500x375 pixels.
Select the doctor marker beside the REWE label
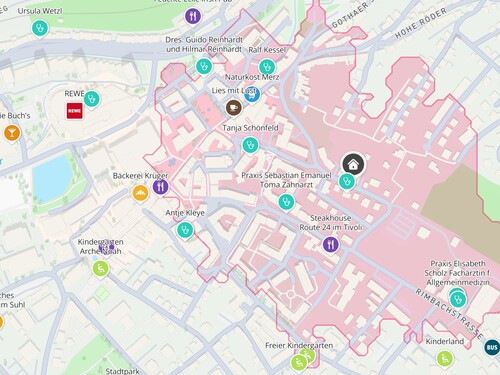coord(92,99)
